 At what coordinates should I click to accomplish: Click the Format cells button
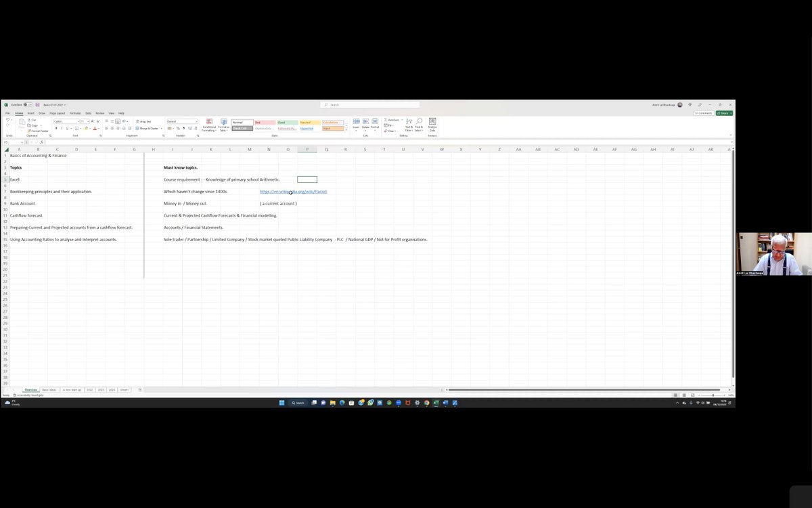coord(375,124)
